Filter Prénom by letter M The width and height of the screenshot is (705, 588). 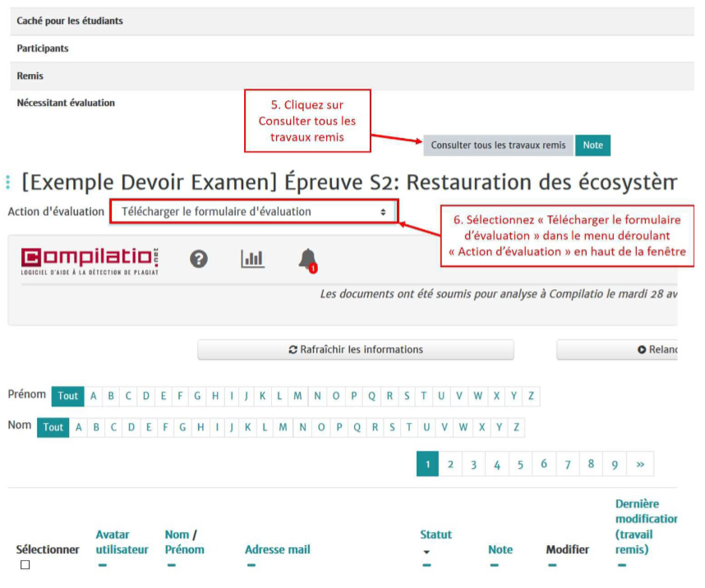coord(297,396)
